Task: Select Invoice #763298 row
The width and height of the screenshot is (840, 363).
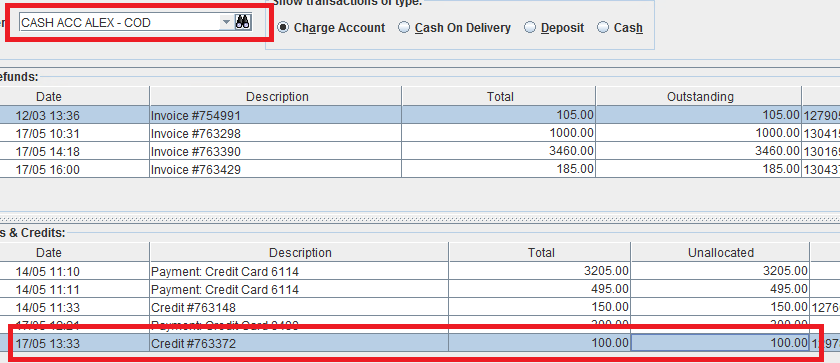Action: pos(420,133)
